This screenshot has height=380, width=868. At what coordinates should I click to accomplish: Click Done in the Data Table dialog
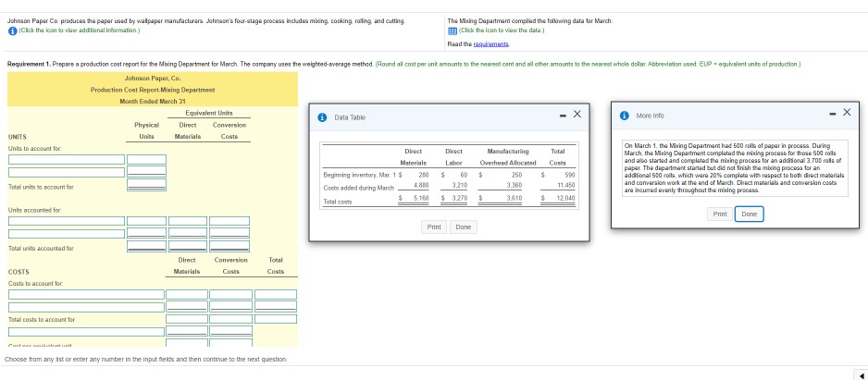[464, 227]
